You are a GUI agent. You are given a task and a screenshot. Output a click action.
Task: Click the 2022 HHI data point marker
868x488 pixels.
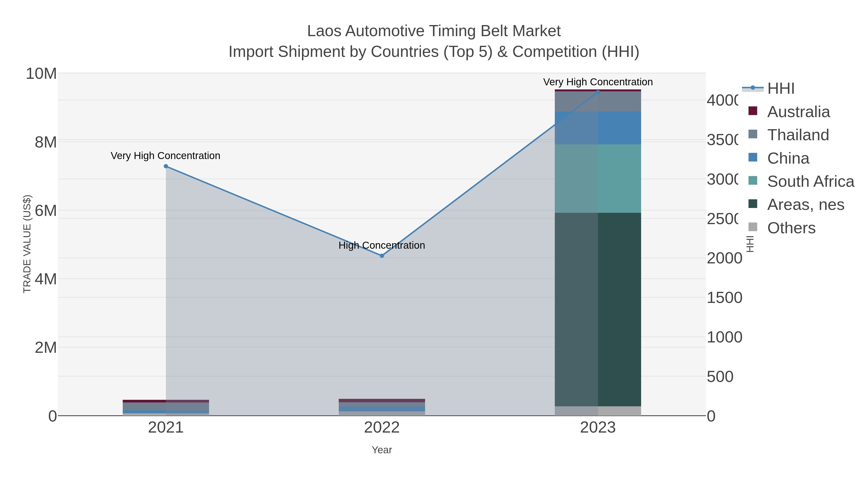tap(382, 256)
